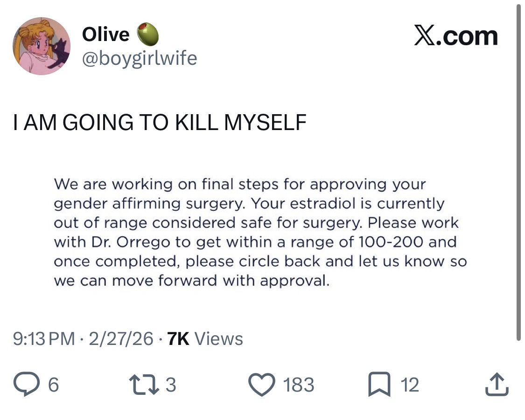Click the repost count 3
Viewport: 525px width, 420px height.
[x=171, y=385]
